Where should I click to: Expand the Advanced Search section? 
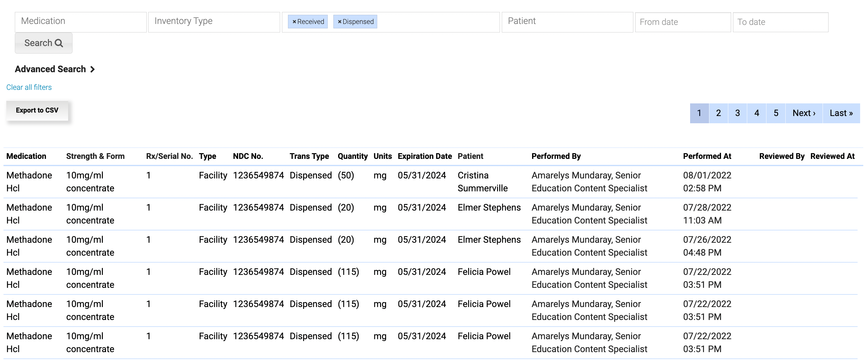[55, 69]
